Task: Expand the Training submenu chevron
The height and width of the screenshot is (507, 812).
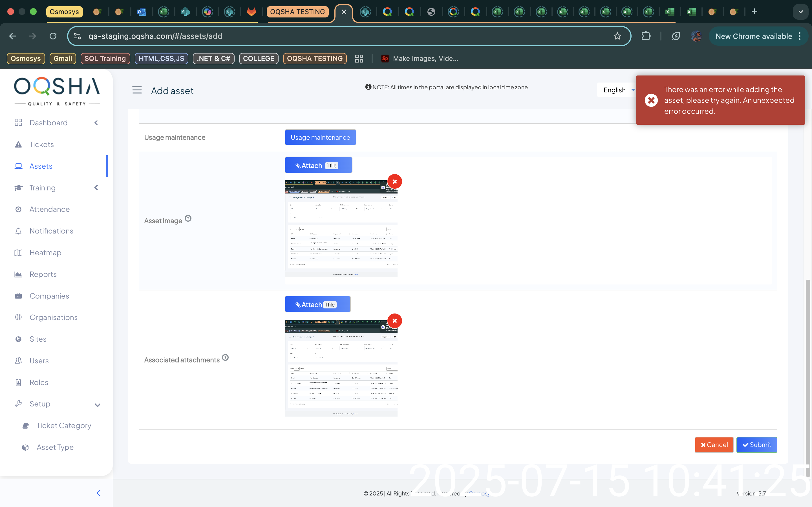Action: click(x=96, y=188)
